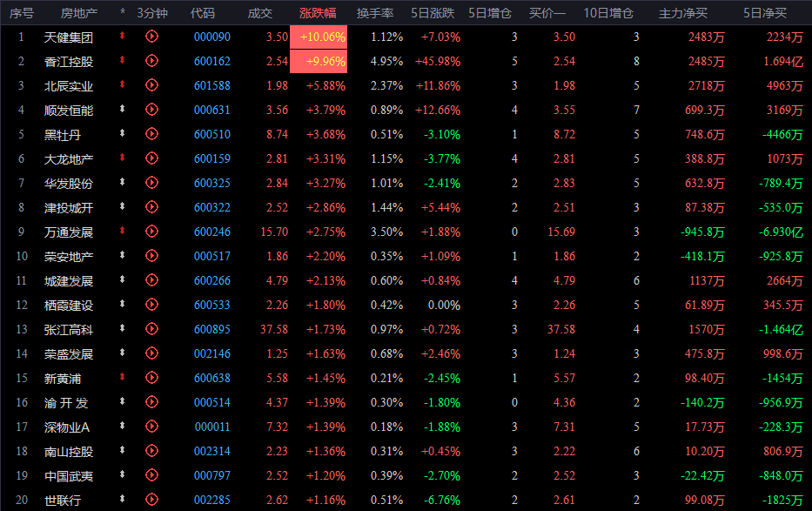Select the +9.96% highlighted cell

(319, 61)
